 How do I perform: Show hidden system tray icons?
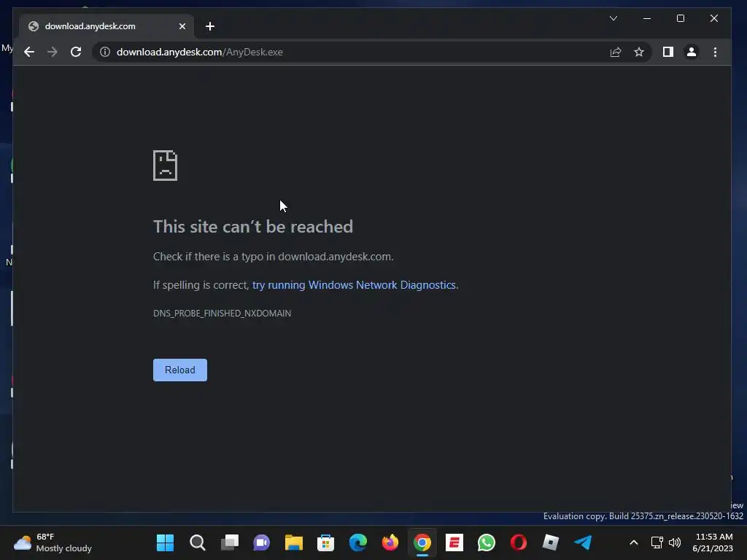pyautogui.click(x=634, y=542)
